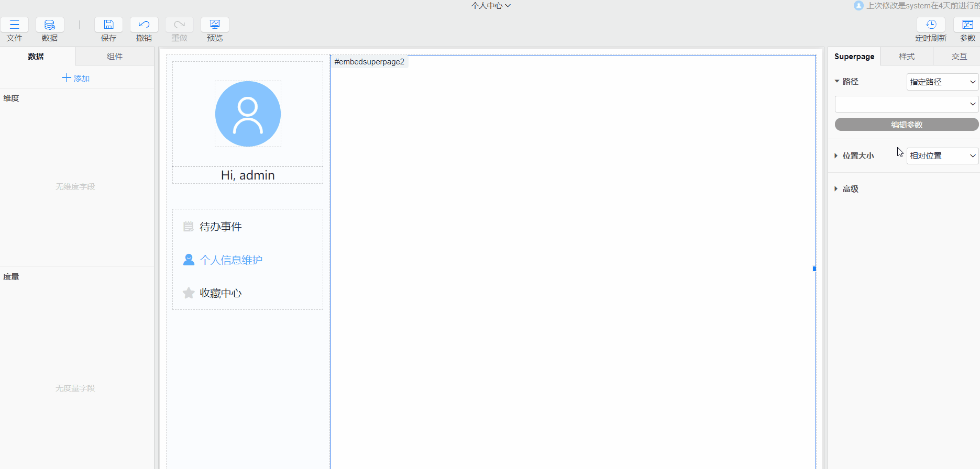Click the 预览 preview icon
Image resolution: width=980 pixels, height=469 pixels.
[215, 25]
